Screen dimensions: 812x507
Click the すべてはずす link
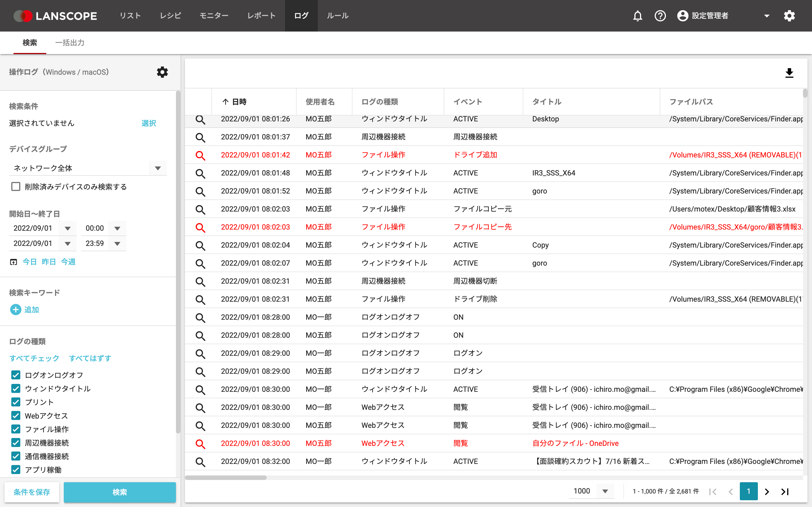click(90, 358)
